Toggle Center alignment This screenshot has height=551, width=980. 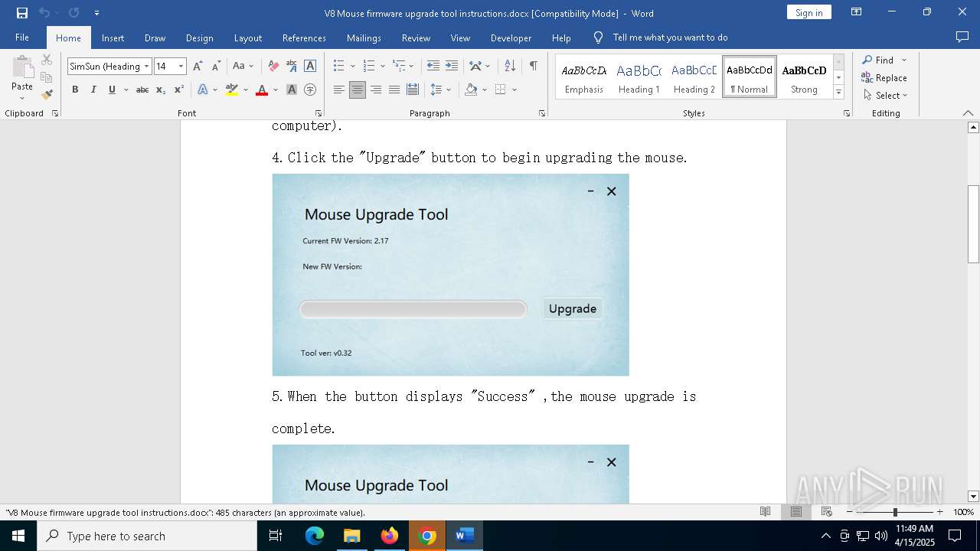pos(358,90)
